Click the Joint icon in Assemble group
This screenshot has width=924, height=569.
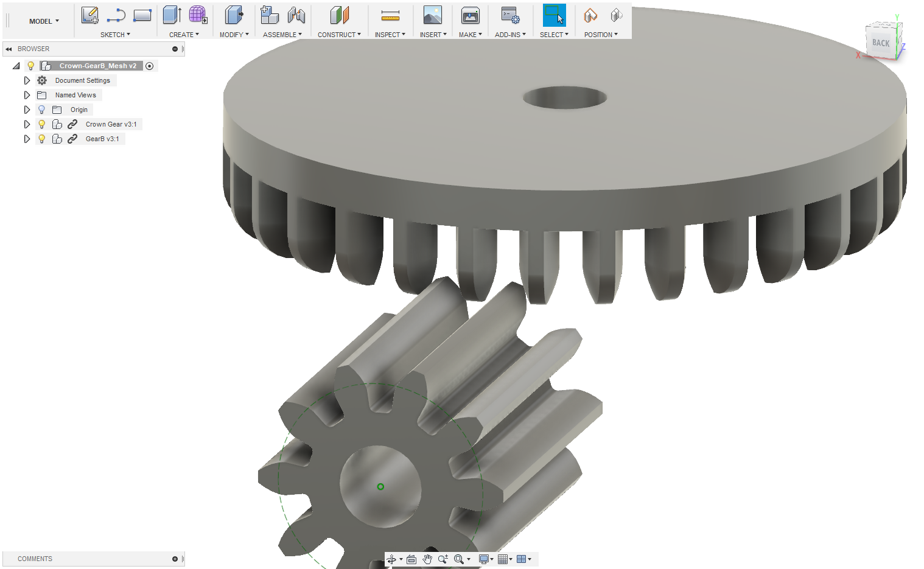[296, 15]
